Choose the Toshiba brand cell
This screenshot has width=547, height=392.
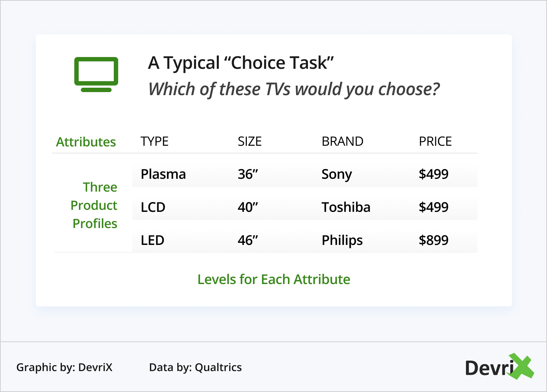[x=346, y=207]
